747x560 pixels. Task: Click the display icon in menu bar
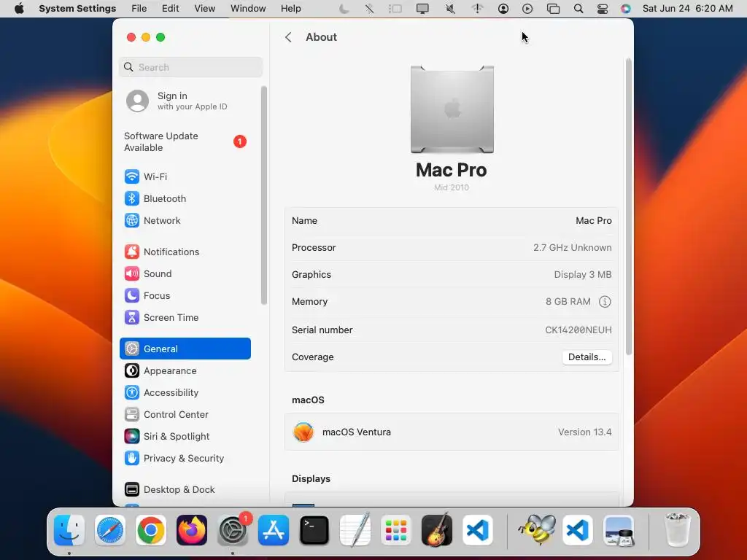point(422,9)
